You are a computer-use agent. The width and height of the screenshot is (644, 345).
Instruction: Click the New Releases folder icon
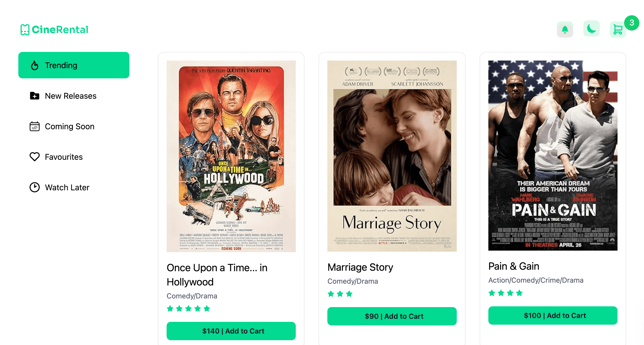pyautogui.click(x=35, y=96)
